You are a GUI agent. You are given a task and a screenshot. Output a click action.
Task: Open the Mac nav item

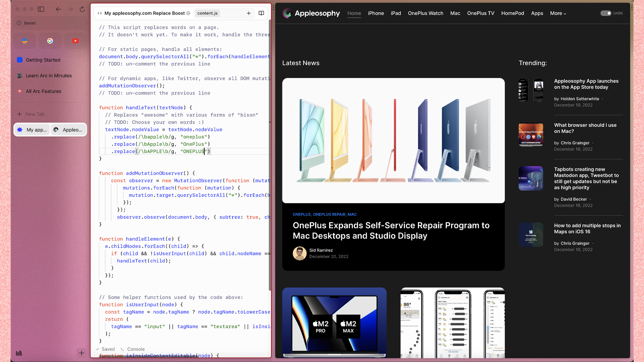[x=455, y=13]
